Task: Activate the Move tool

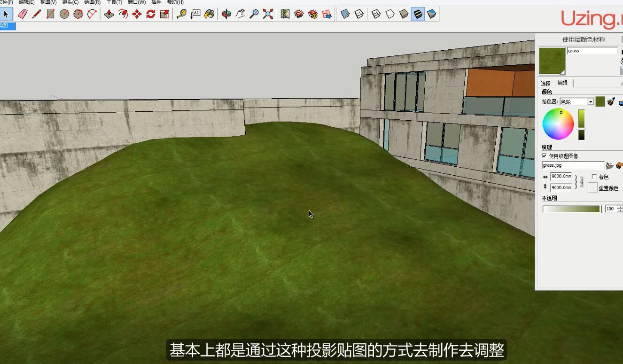Action: [137, 14]
